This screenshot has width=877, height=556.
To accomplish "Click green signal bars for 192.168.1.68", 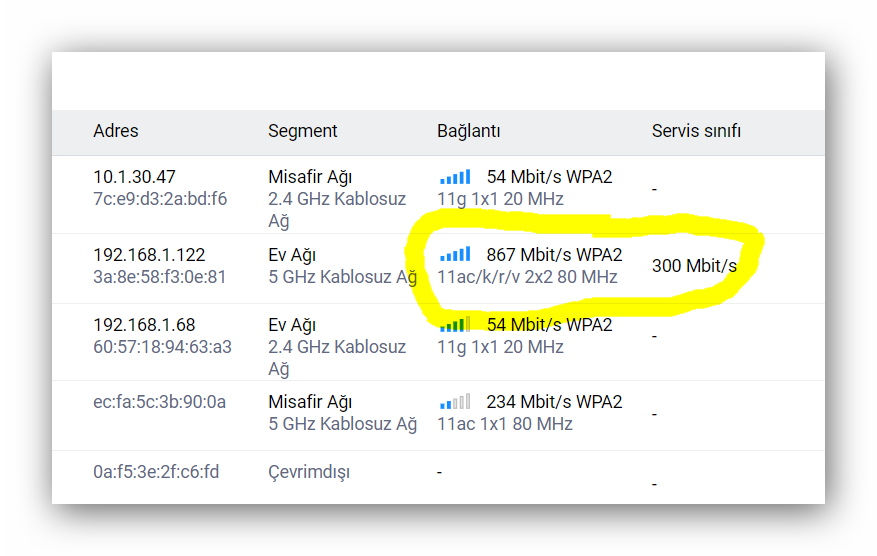I will point(455,324).
